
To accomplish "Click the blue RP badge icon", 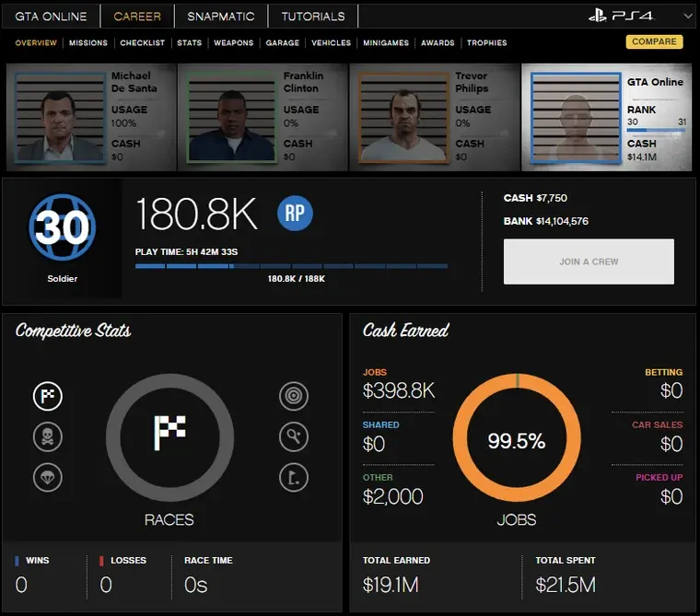I will [x=295, y=214].
